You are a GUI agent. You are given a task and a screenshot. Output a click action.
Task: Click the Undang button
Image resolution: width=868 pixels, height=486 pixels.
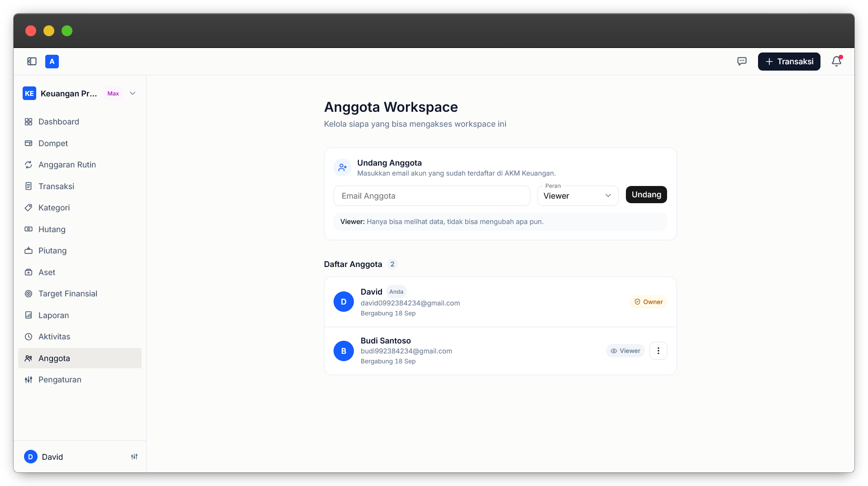(646, 195)
